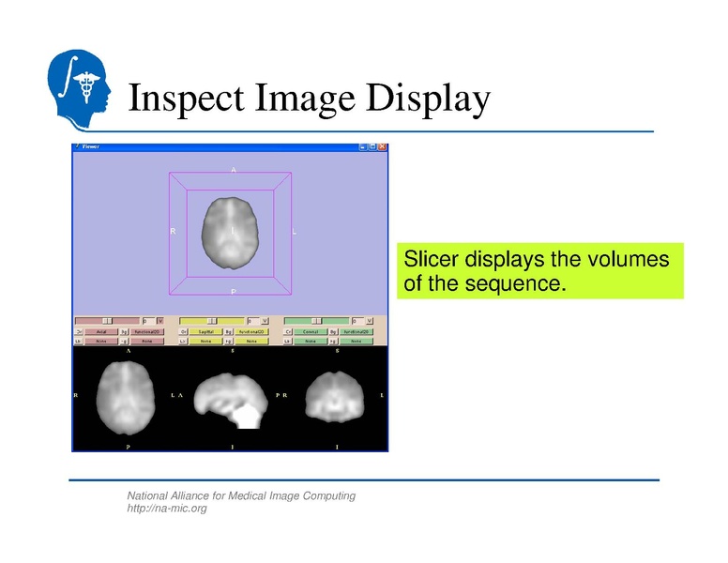The height and width of the screenshot is (563, 728).
Task: Open red panel foreground None menu
Action: coord(147,341)
